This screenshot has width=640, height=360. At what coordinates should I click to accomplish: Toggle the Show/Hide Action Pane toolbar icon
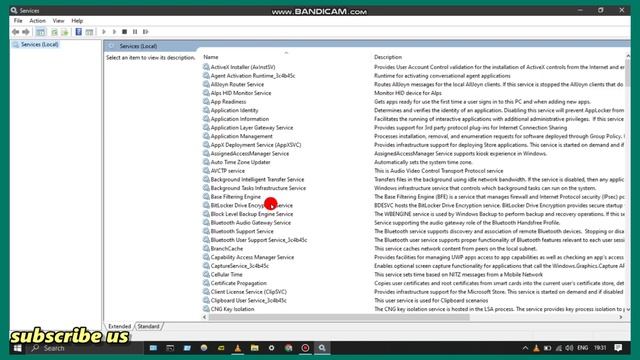89,32
